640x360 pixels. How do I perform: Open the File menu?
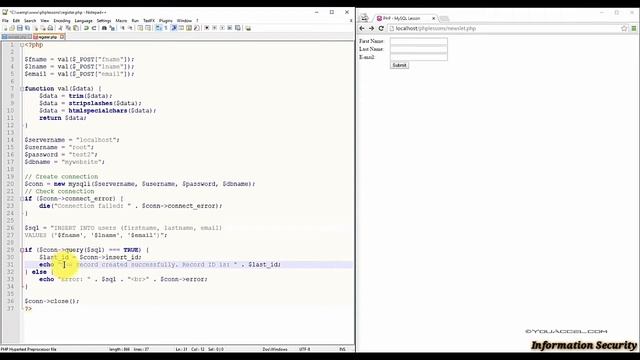(5, 20)
